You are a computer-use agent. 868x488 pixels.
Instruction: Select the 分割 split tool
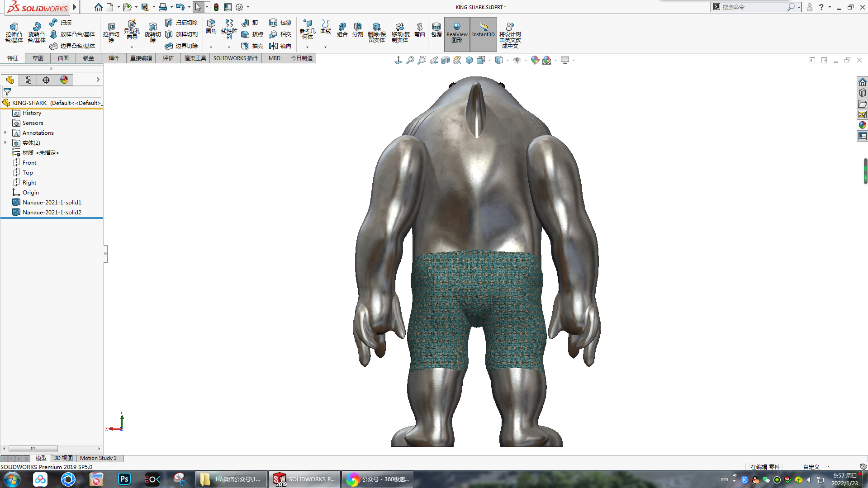pyautogui.click(x=358, y=29)
